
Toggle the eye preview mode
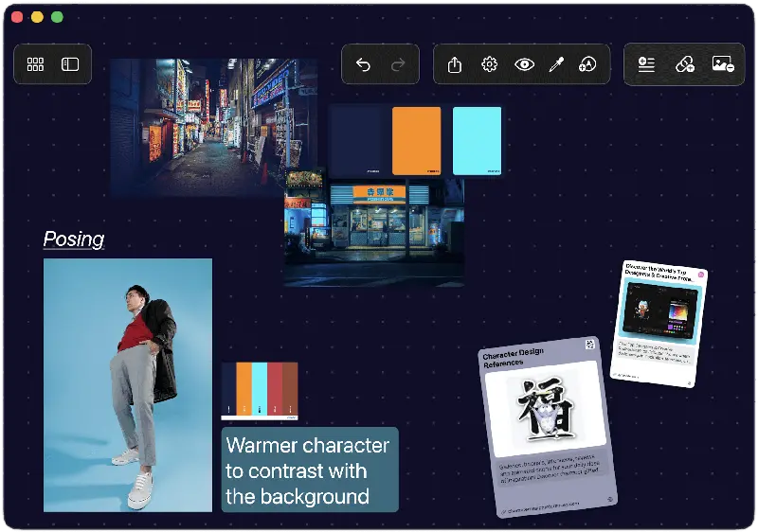[525, 64]
